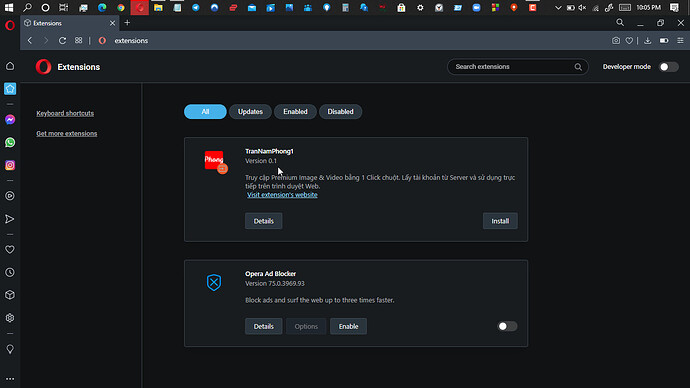Install the TranNamPhong1 extension

500,221
